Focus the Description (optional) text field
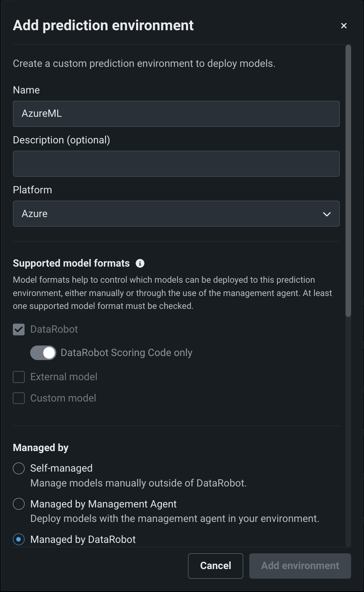364x592 pixels. (x=176, y=164)
